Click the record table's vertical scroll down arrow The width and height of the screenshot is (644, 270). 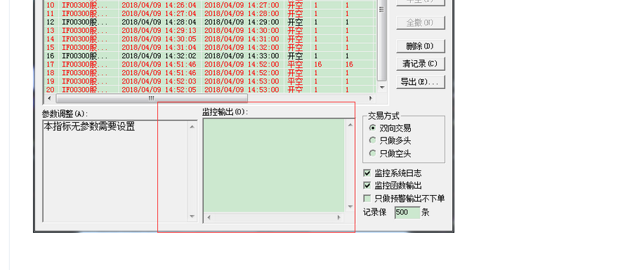tap(382, 87)
